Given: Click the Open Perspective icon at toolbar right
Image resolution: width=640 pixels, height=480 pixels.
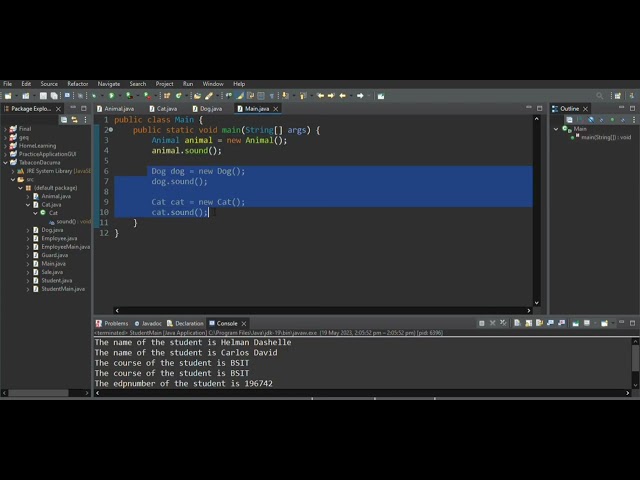Looking at the screenshot, I should point(618,96).
